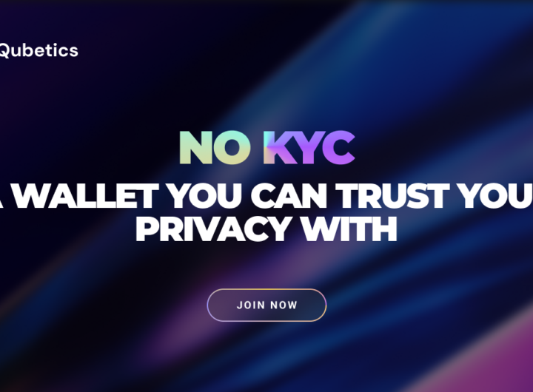Viewport: 533px width, 392px height.
Task: Click the word PRIVACY in the headline
Action: point(213,229)
